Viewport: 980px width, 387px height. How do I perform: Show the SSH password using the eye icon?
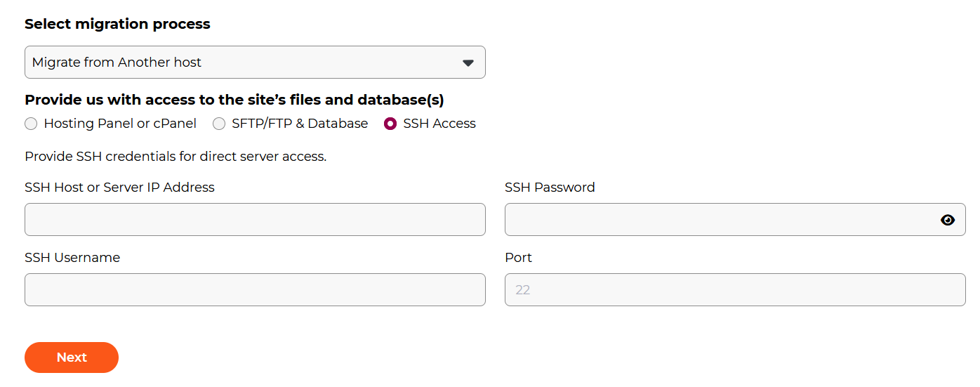948,220
